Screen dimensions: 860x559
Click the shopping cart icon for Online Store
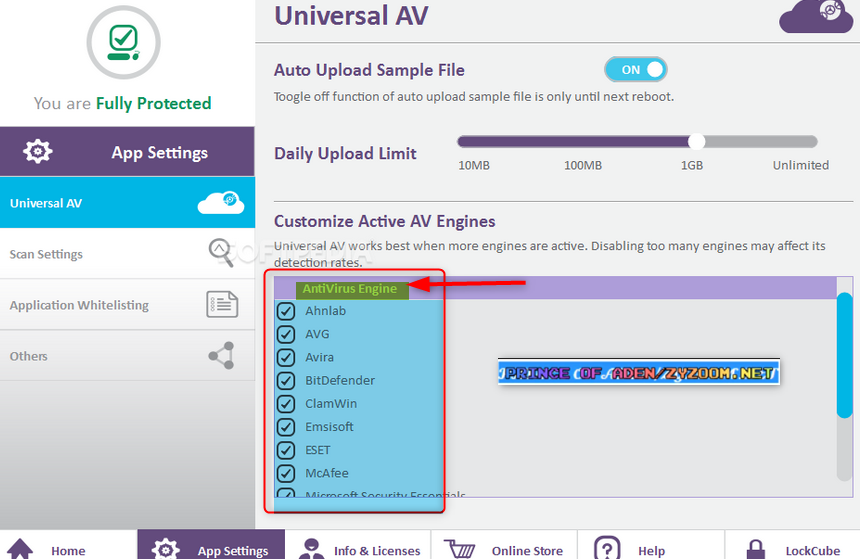pyautogui.click(x=460, y=549)
